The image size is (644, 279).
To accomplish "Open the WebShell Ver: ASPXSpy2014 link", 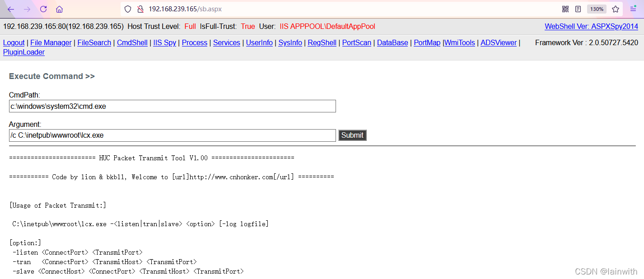I will [591, 27].
